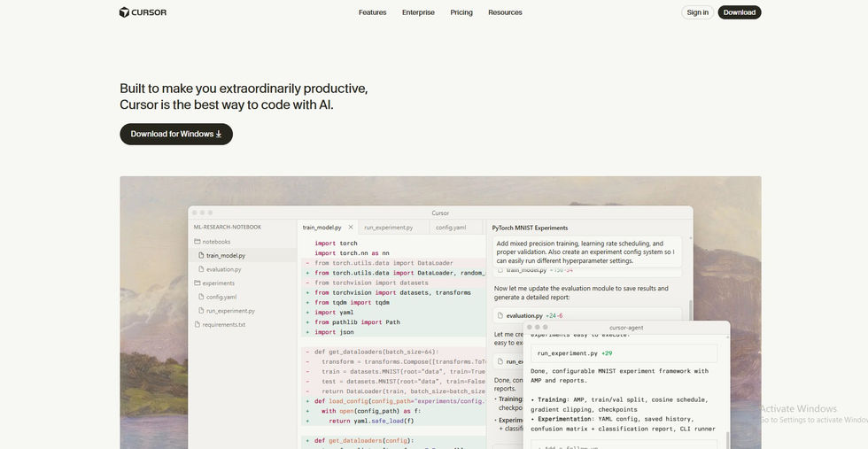Open evaluation.py in the file tree

[x=223, y=269]
